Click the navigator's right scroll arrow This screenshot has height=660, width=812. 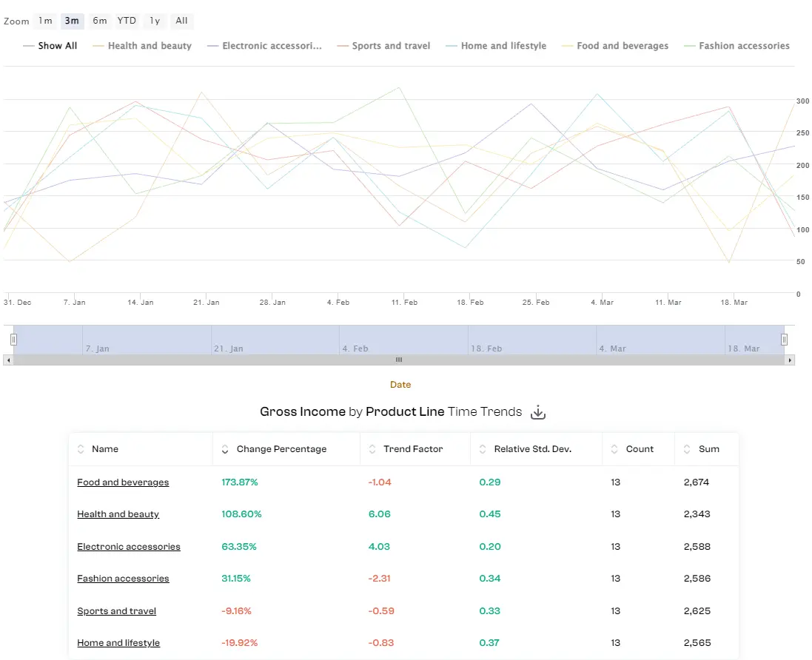click(791, 360)
